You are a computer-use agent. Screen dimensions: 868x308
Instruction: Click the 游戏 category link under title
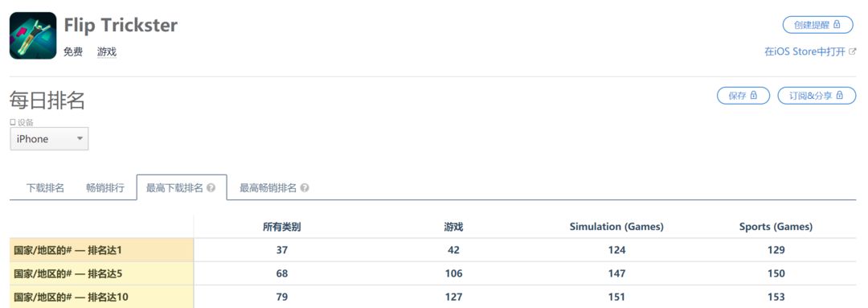click(107, 52)
